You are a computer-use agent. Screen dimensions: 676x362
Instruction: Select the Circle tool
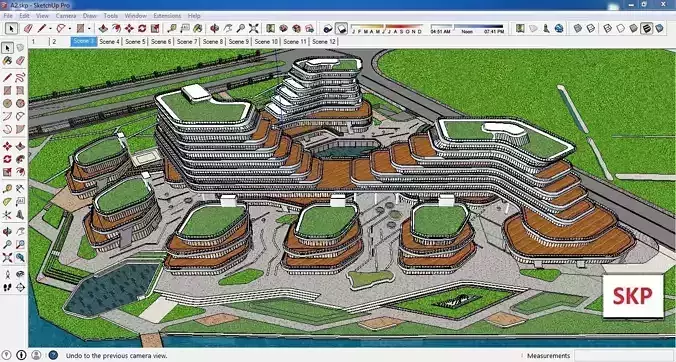pos(7,103)
